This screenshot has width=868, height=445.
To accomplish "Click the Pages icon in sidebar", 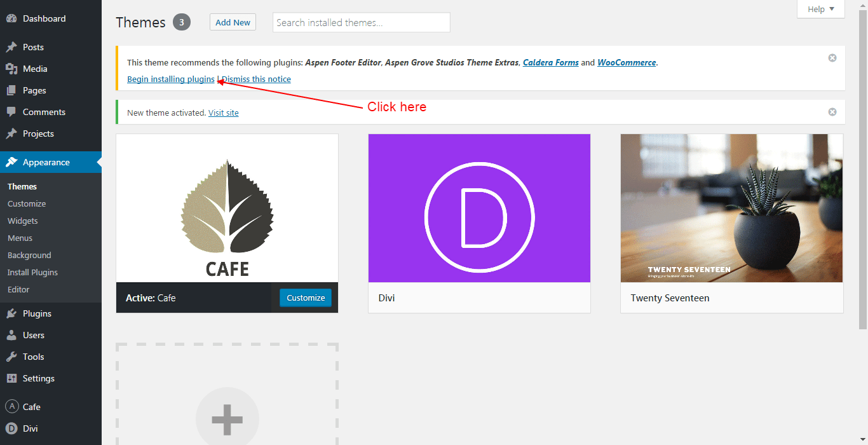I will coord(11,90).
